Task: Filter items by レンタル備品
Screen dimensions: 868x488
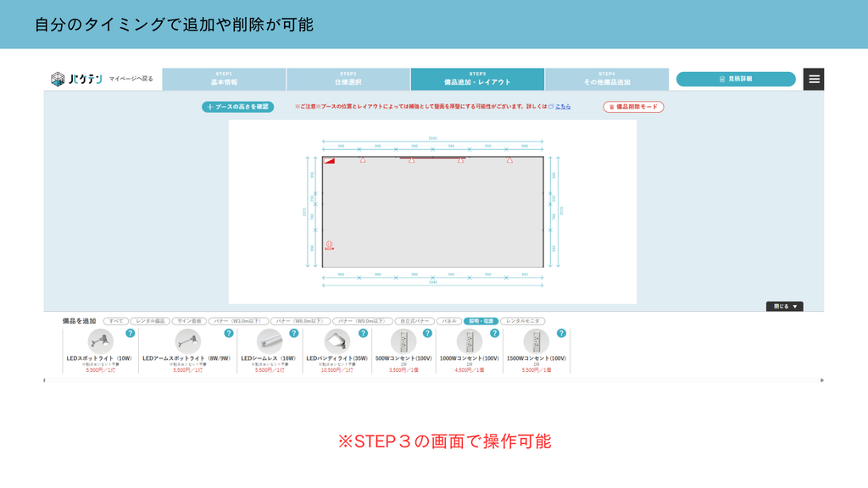Action: pos(150,321)
